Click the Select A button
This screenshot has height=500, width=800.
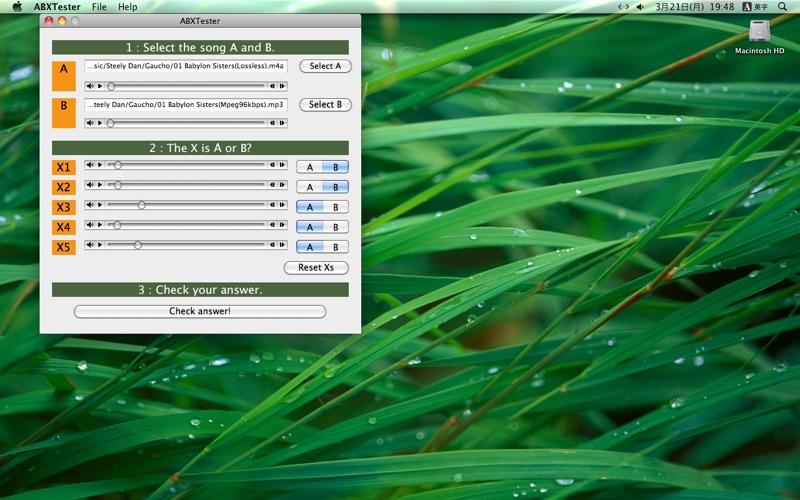pyautogui.click(x=325, y=66)
